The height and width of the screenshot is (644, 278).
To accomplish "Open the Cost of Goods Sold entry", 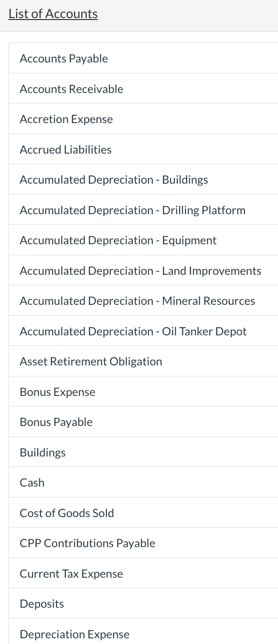I will click(66, 513).
